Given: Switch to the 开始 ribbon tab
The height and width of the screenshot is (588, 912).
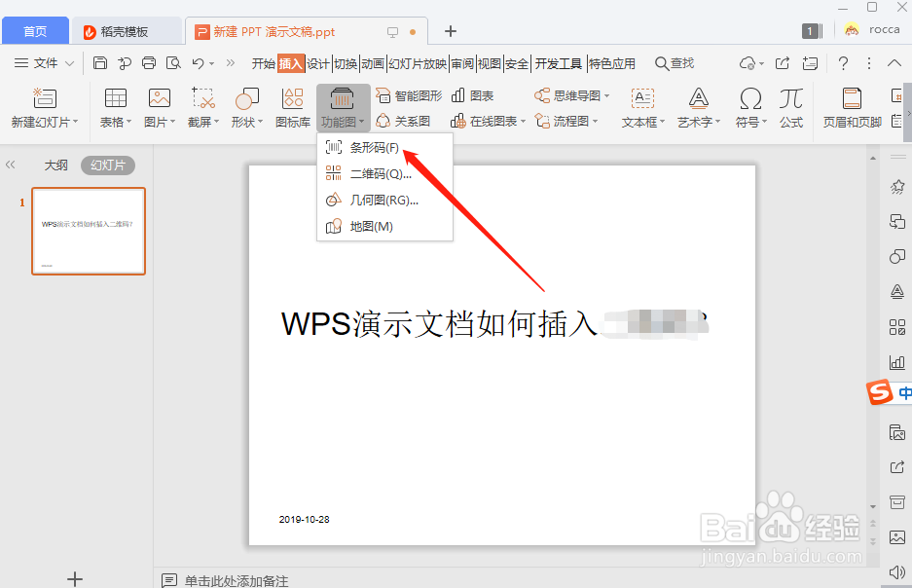Looking at the screenshot, I should point(264,63).
